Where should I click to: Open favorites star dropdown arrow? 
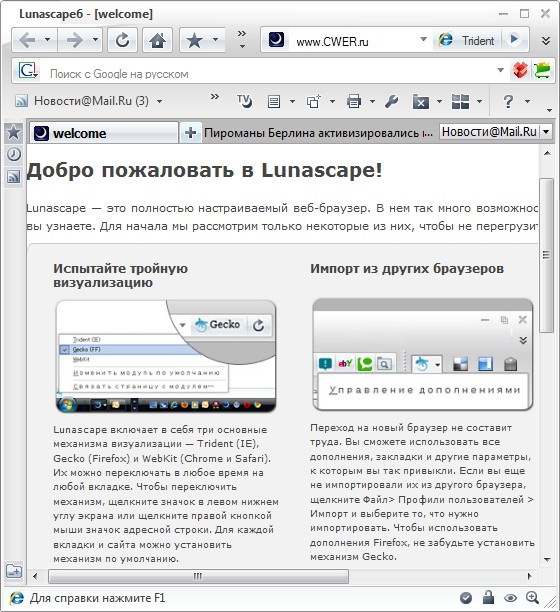click(215, 40)
